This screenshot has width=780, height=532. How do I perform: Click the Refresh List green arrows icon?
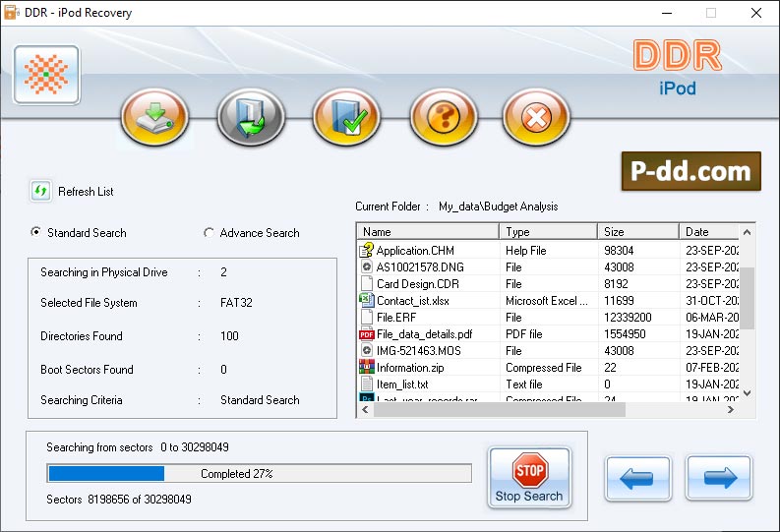40,191
